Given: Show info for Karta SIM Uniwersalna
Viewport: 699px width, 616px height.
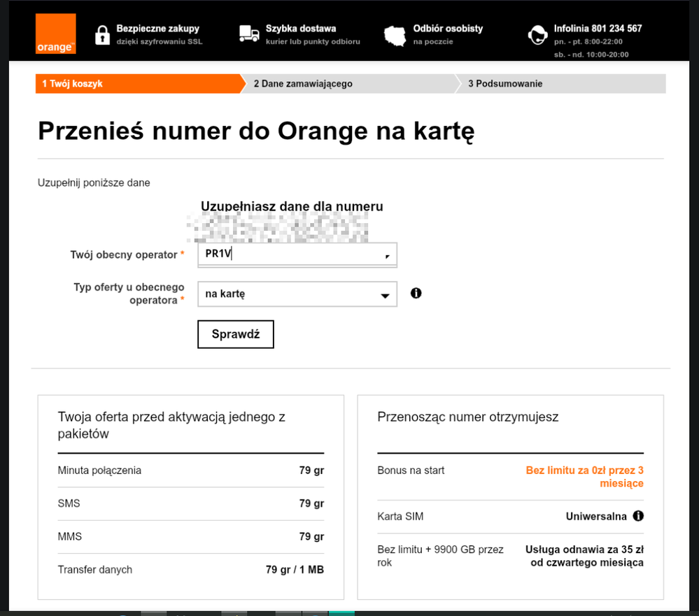Looking at the screenshot, I should (638, 516).
